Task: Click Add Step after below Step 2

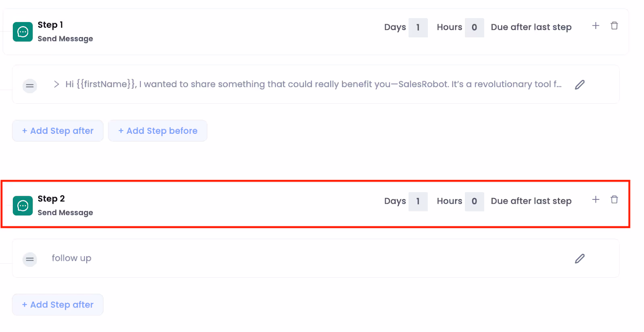Action: click(58, 304)
